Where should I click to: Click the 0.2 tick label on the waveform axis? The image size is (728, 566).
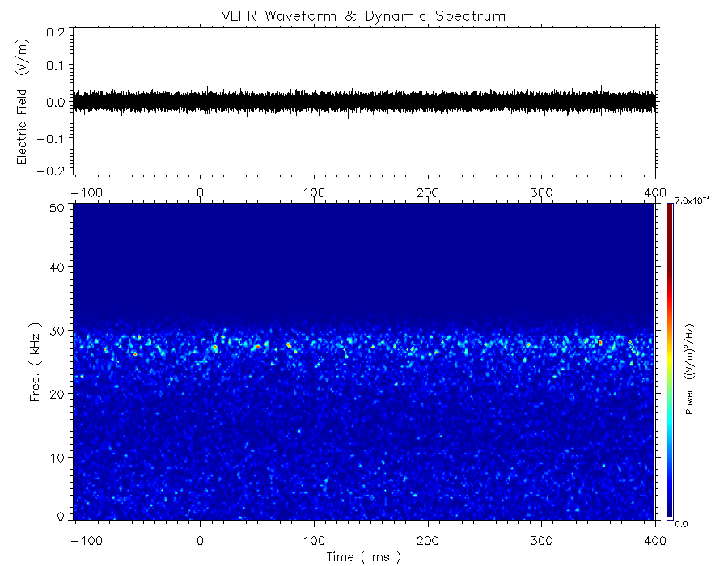57,32
